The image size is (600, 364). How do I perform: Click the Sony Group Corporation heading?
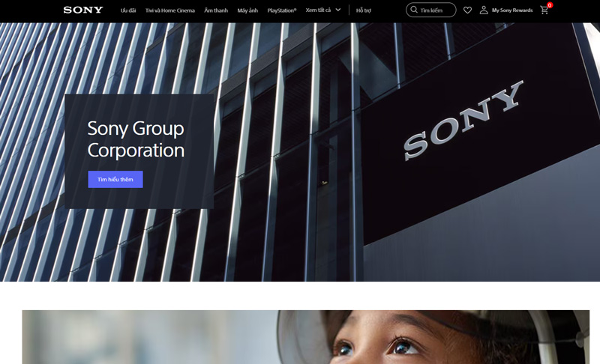[x=136, y=139]
